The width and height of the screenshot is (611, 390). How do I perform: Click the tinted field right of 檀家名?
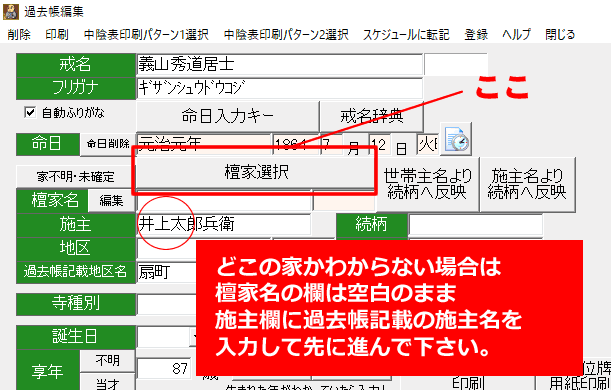[344, 201]
